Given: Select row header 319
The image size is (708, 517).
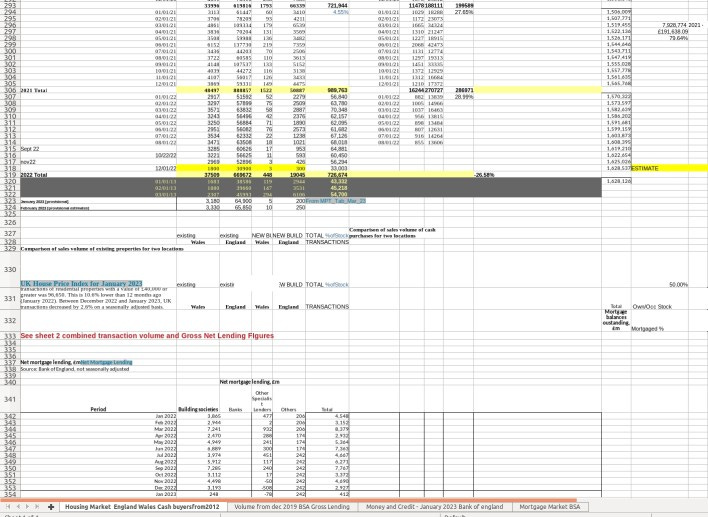Looking at the screenshot, I should (x=9, y=175).
